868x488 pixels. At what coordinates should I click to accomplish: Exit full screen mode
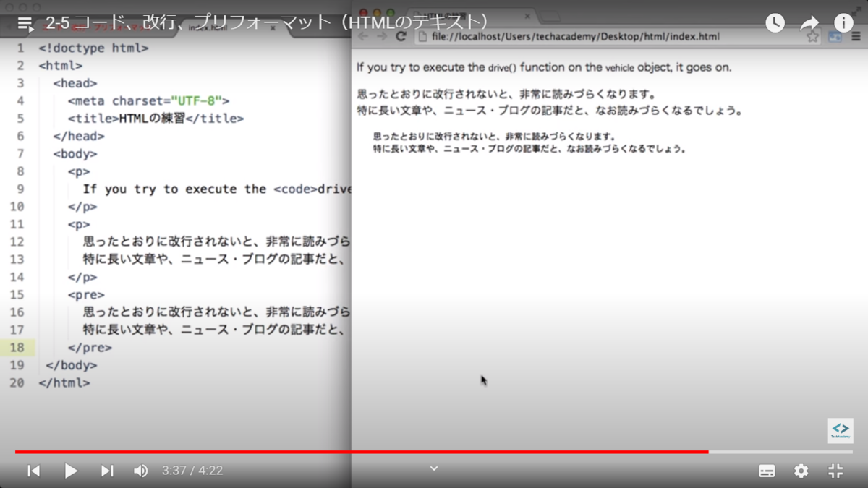835,471
